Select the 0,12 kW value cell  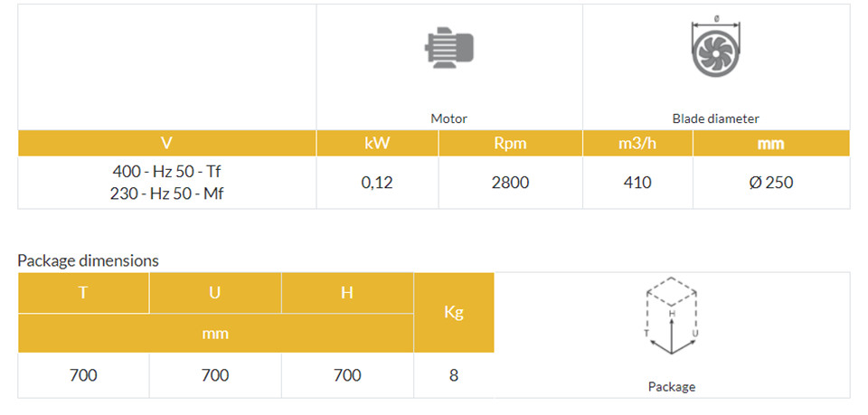point(378,183)
